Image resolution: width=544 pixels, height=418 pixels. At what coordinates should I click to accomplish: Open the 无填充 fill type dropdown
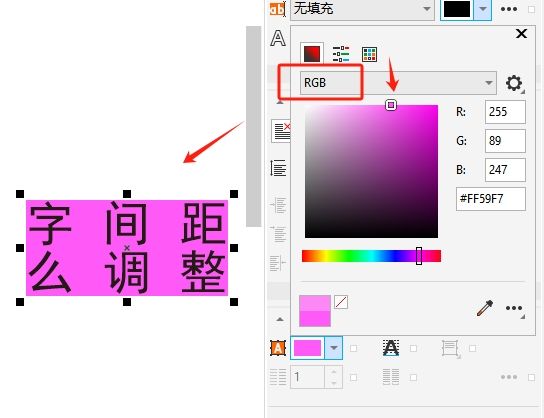coord(363,9)
